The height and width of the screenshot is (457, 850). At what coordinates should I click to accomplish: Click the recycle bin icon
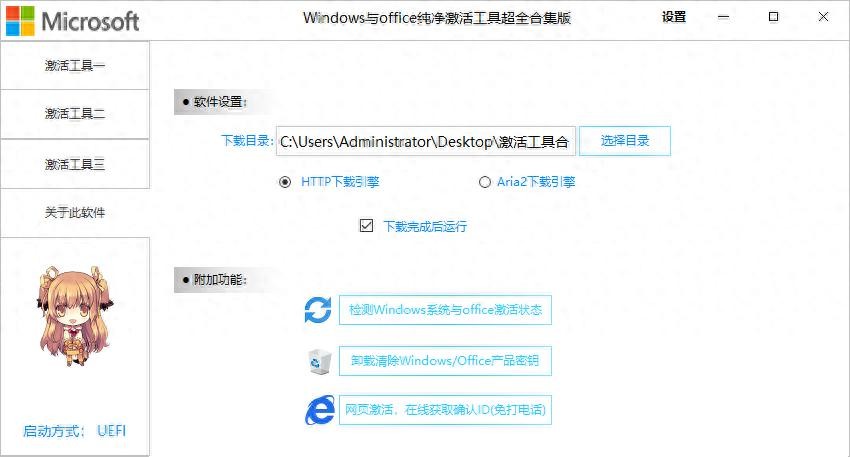(x=318, y=361)
